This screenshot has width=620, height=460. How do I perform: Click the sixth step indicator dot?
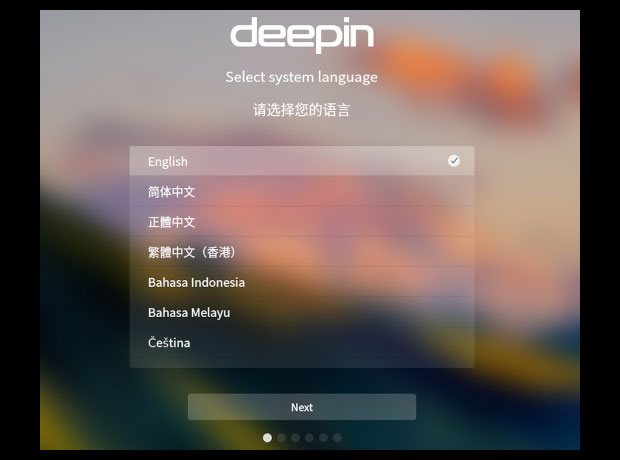(x=337, y=437)
